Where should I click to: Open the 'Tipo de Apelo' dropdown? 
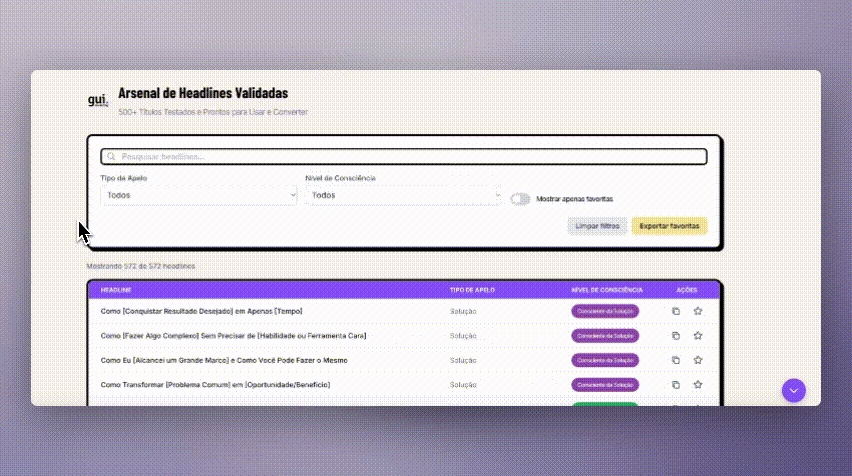(198, 195)
